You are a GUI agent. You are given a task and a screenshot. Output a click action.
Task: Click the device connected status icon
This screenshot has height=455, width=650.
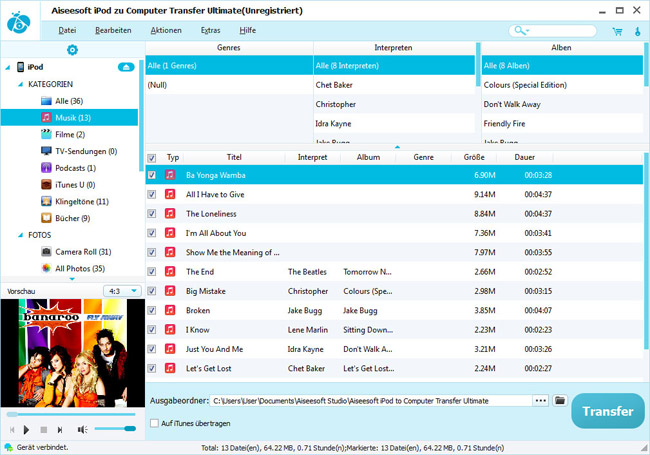point(8,448)
